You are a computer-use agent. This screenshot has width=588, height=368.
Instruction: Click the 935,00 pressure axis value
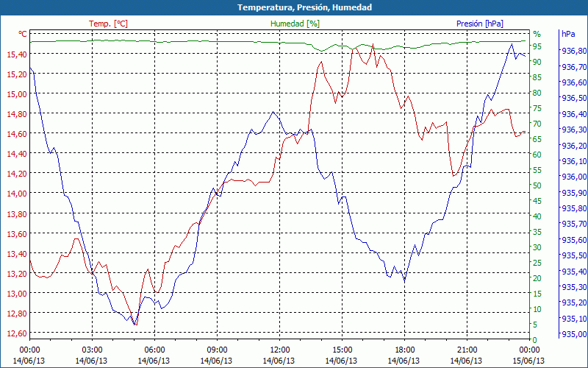click(x=574, y=334)
